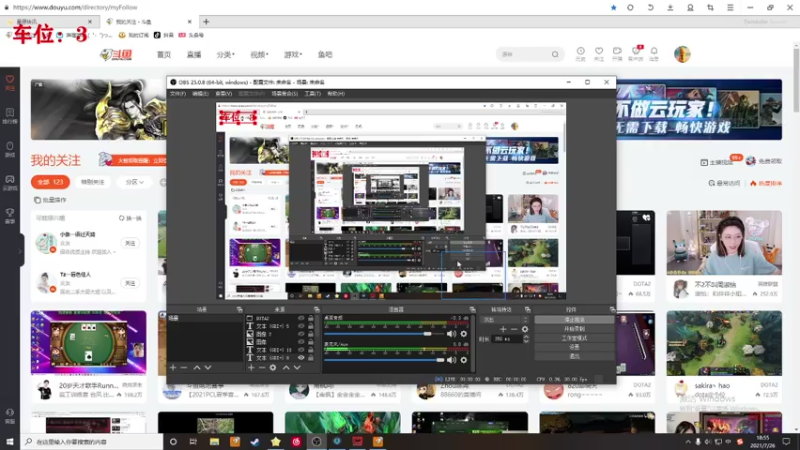Image resolution: width=800 pixels, height=450 pixels.
Task: Switch to the first browser tab
Action: coord(48,22)
